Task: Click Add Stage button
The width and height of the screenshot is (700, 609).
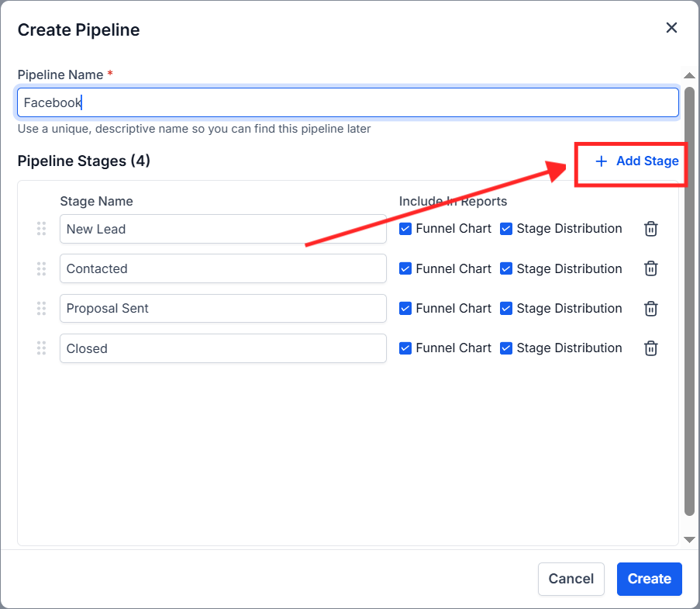Action: (636, 161)
